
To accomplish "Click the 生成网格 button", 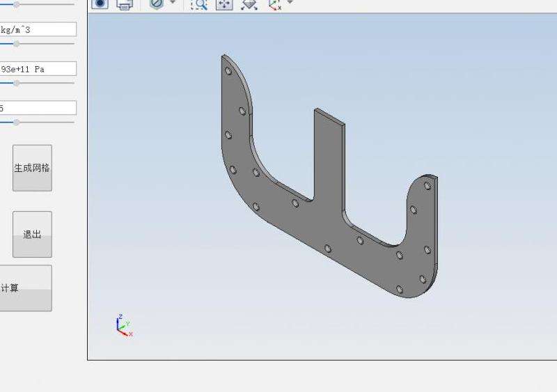I will [32, 168].
